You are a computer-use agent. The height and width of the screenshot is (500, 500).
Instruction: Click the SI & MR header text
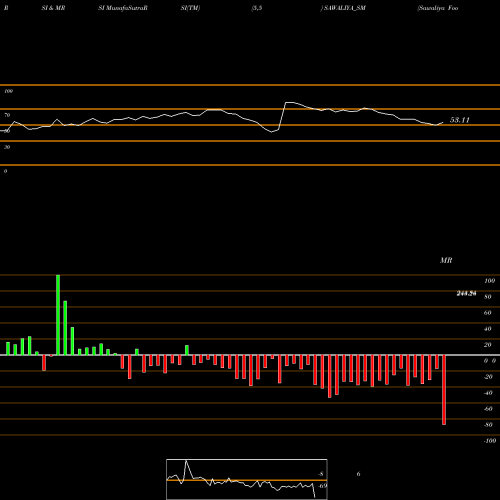coord(53,8)
